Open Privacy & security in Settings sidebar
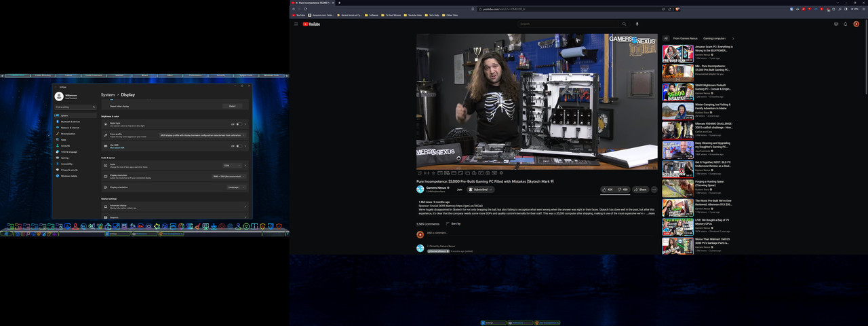 [75, 170]
